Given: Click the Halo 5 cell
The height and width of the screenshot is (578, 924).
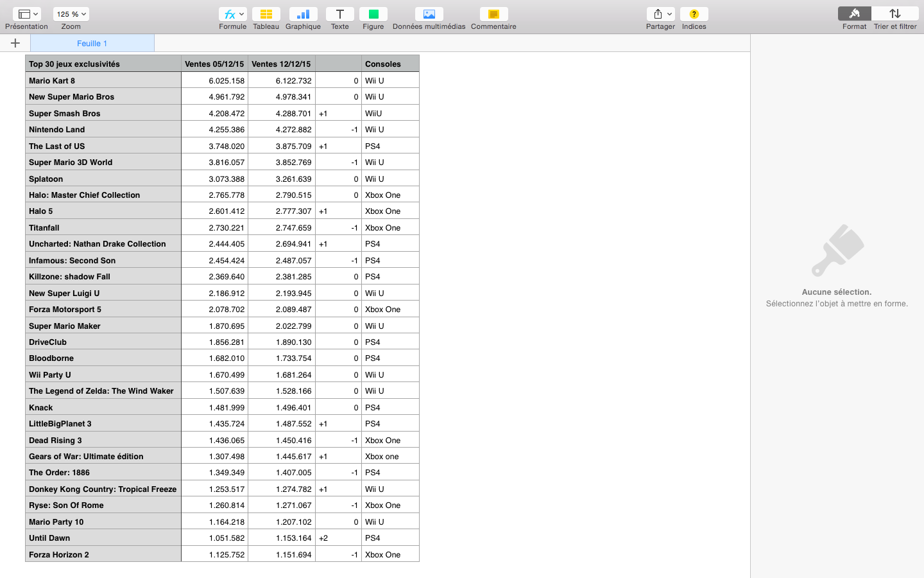Looking at the screenshot, I should 103,211.
